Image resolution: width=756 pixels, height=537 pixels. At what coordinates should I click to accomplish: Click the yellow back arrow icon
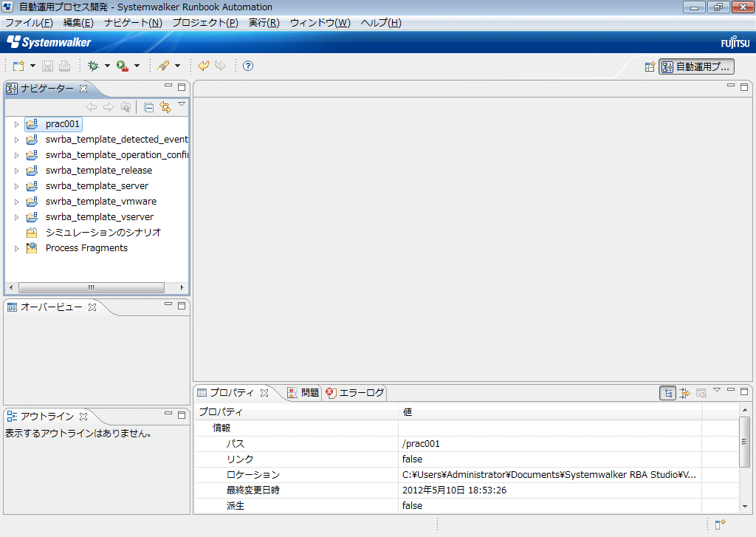[x=204, y=66]
